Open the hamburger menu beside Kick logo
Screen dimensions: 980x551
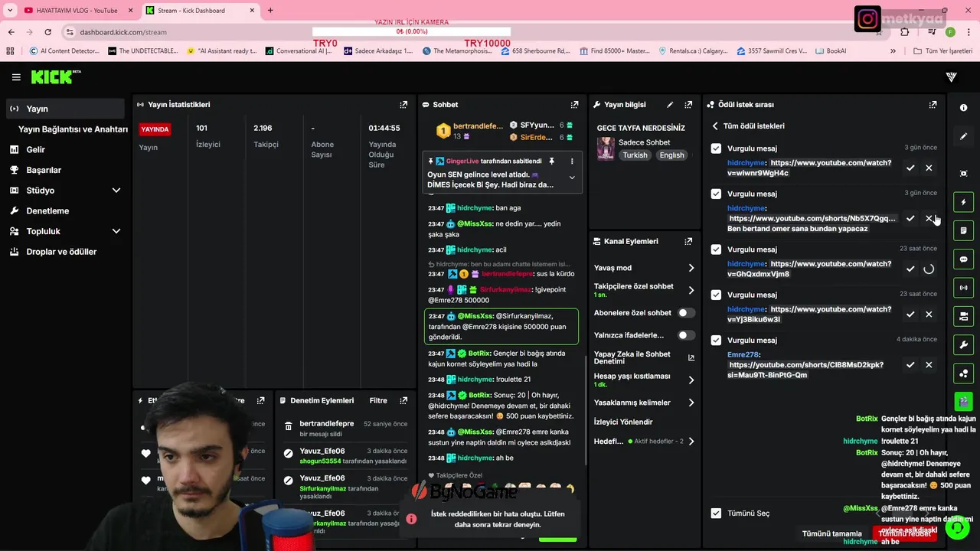point(16,77)
